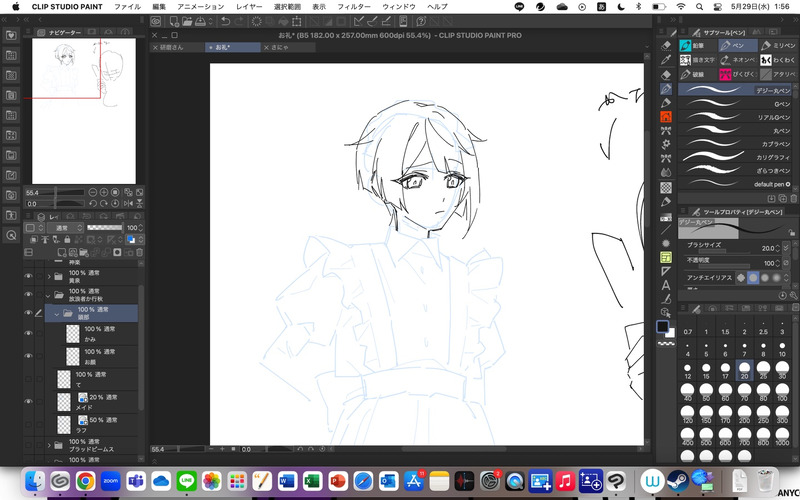Viewport: 800px width, 500px height.
Task: Hide the 放浪者か行秋 folder
Action: tap(28, 294)
